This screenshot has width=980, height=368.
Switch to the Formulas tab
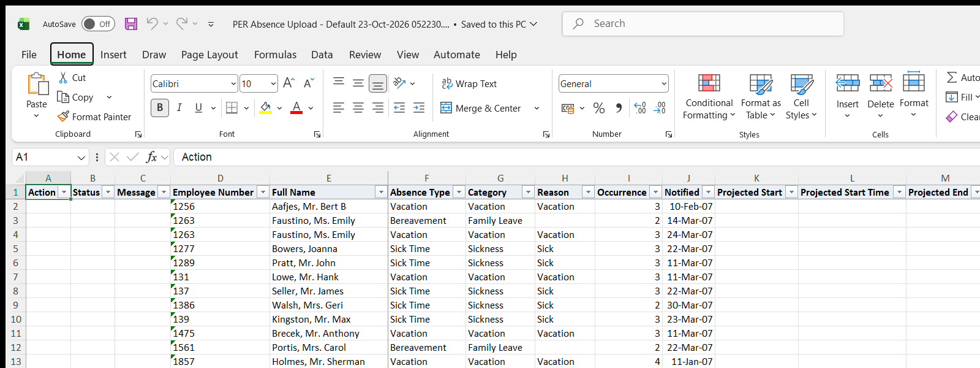(275, 55)
